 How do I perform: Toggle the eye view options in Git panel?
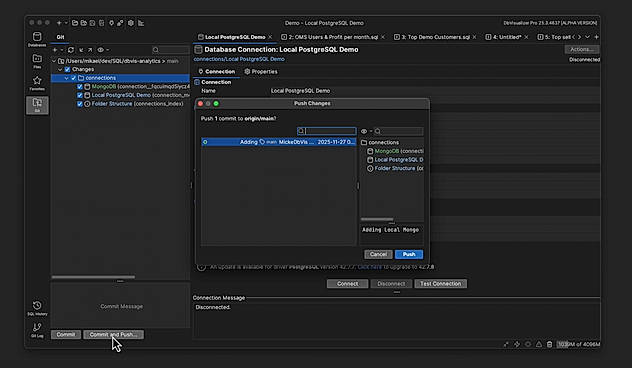tap(100, 50)
